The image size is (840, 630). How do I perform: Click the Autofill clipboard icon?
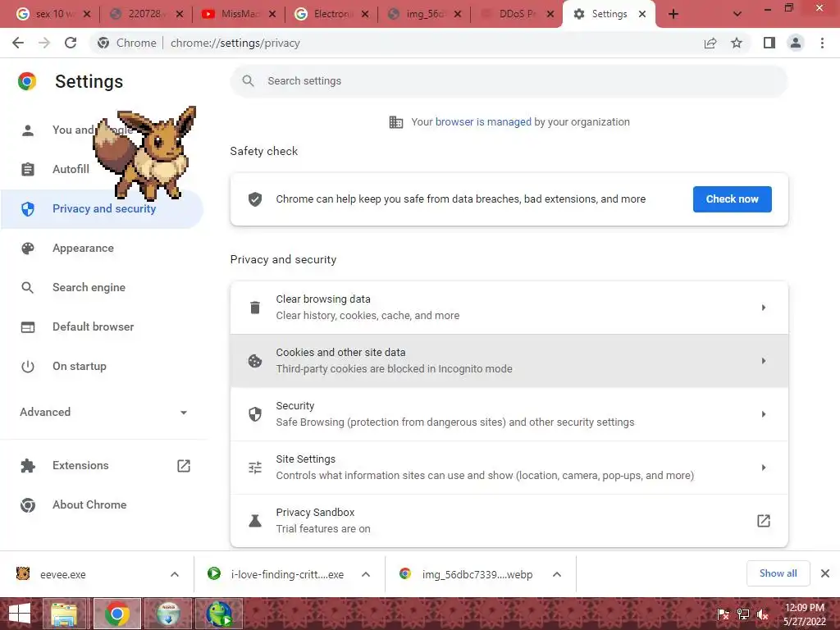click(28, 169)
